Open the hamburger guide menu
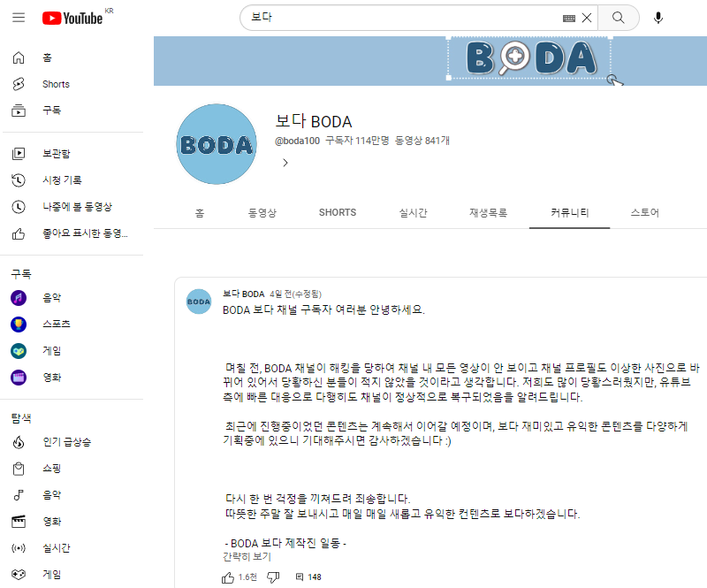 [19, 18]
